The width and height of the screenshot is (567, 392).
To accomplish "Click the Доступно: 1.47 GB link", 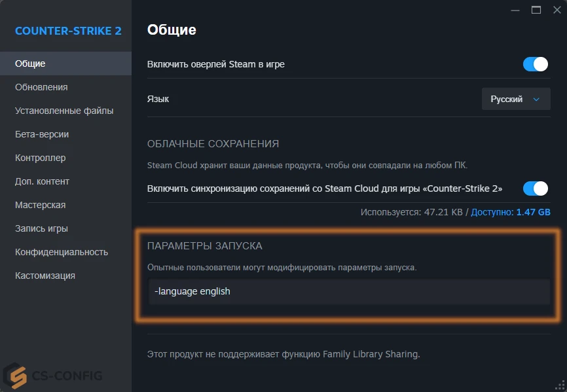I will 511,212.
